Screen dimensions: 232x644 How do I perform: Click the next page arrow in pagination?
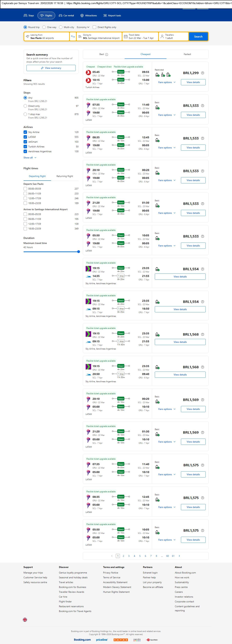pyautogui.click(x=179, y=556)
